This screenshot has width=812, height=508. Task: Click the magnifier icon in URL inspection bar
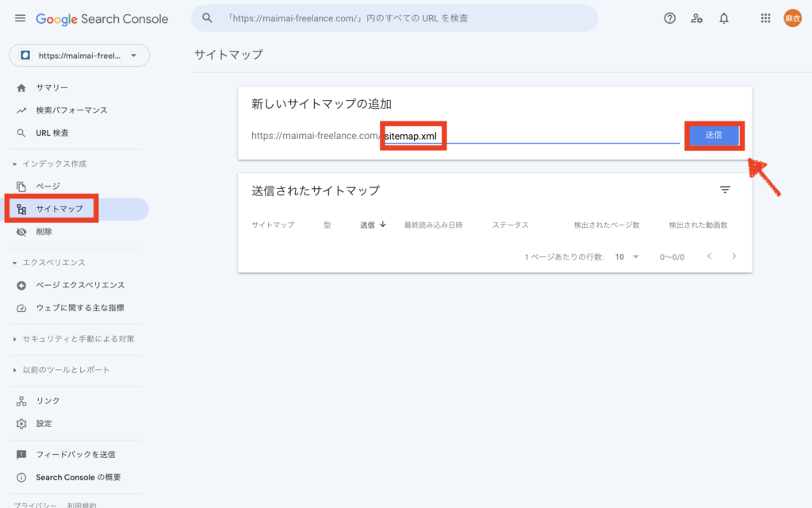(207, 18)
